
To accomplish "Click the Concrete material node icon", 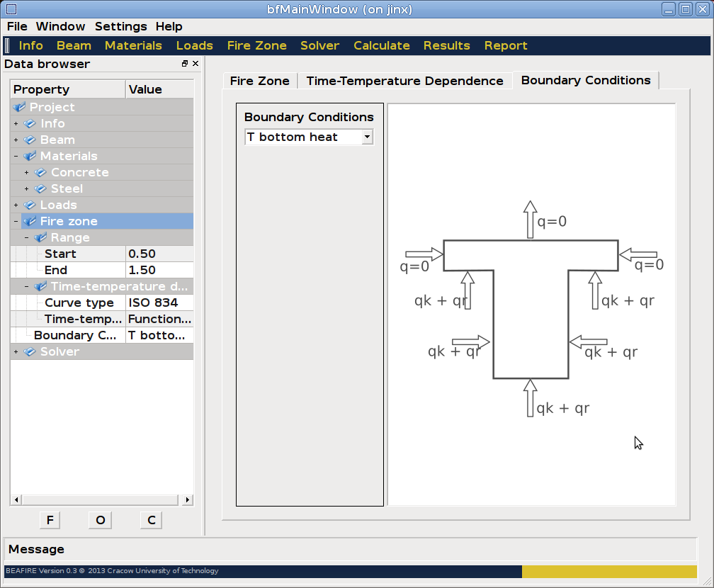I will click(41, 173).
